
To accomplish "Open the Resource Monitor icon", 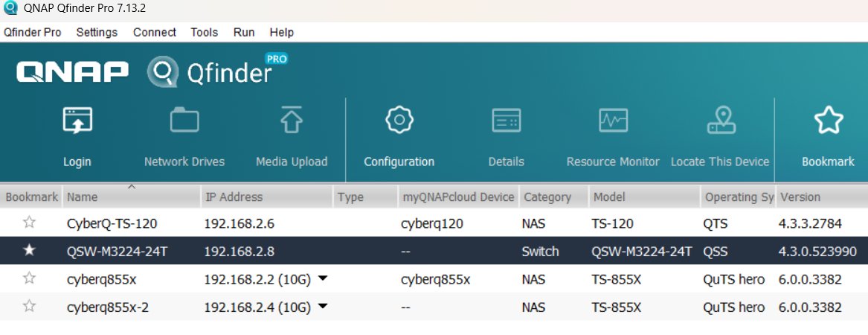I will (x=613, y=121).
